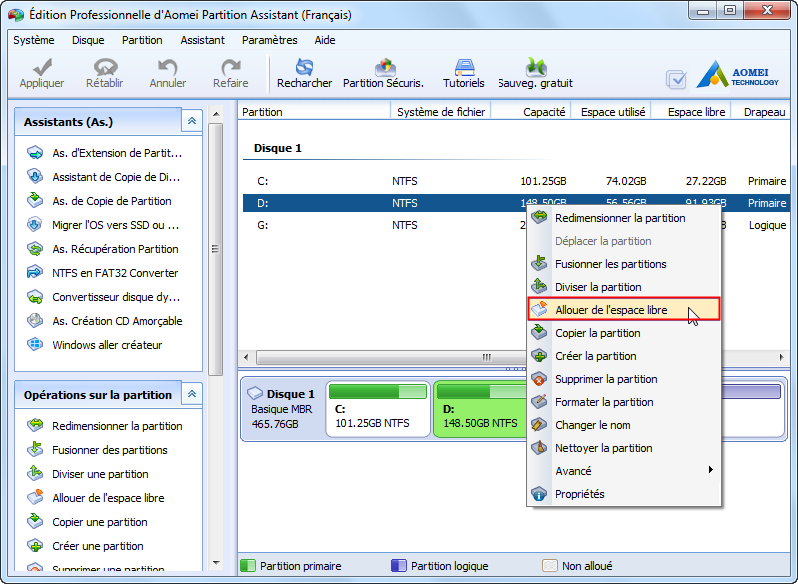Choose Redimensionner la partition in context menu
The width and height of the screenshot is (798, 584).
click(x=624, y=218)
